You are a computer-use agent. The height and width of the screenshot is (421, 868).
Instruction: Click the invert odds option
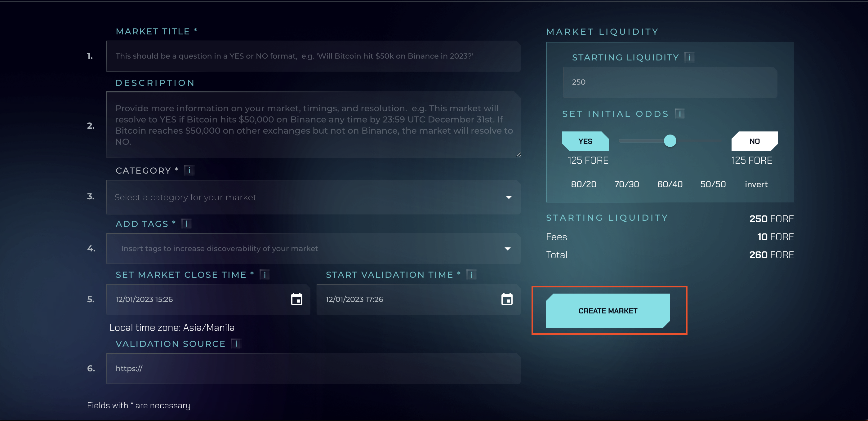(756, 184)
